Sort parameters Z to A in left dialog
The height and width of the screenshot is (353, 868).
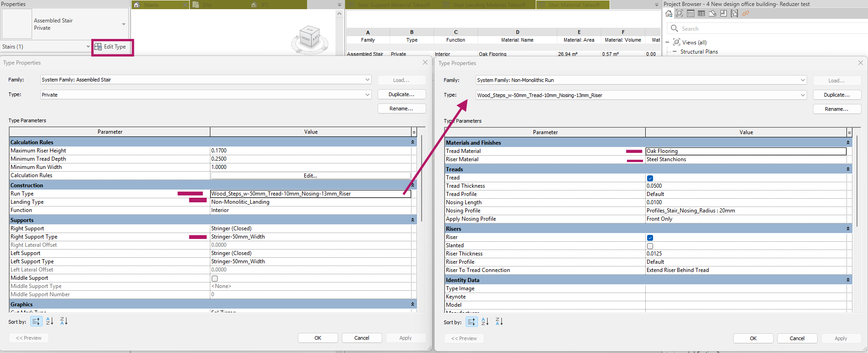(x=64, y=321)
